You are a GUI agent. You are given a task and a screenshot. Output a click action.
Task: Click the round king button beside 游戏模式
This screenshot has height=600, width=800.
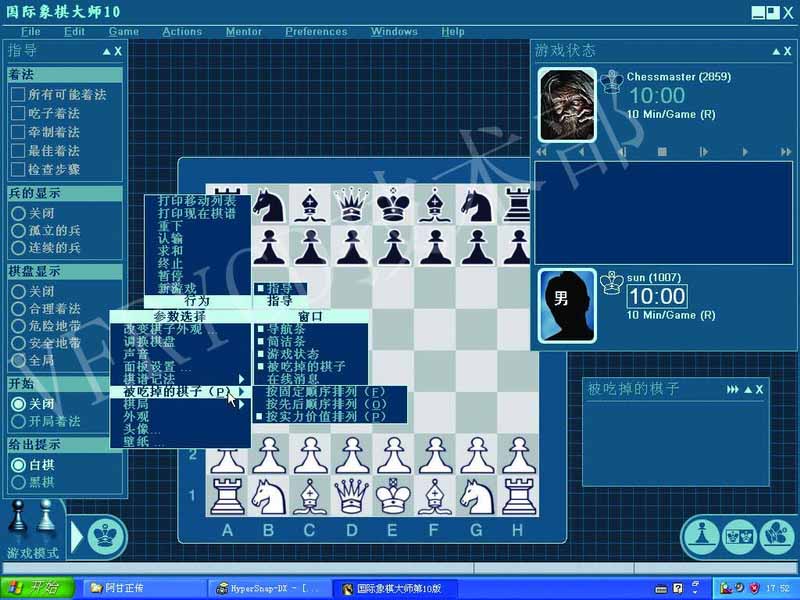point(106,536)
